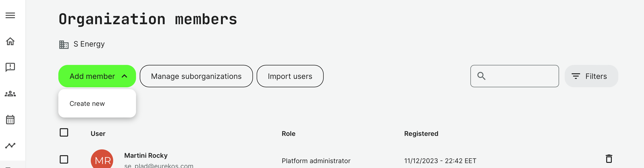Open the analytics line-chart icon in sidebar
The image size is (644, 168).
[x=10, y=146]
